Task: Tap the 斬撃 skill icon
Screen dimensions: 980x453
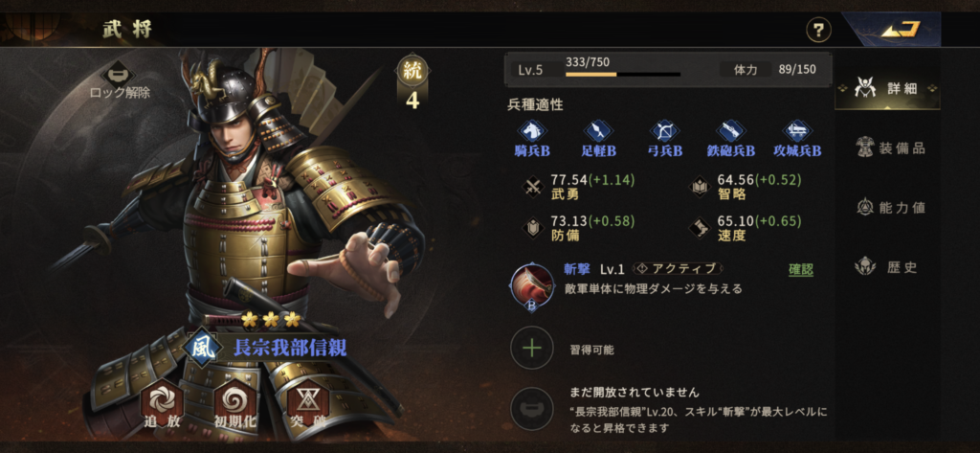Action: pos(532,285)
